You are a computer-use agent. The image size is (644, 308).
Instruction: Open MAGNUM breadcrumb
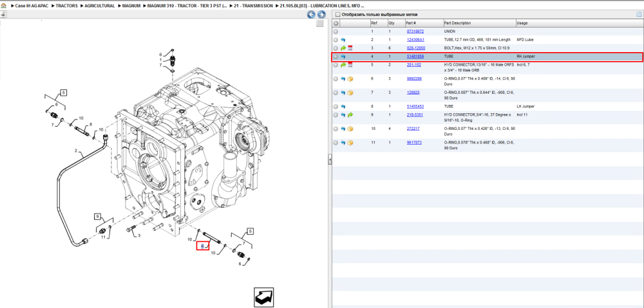tap(131, 6)
